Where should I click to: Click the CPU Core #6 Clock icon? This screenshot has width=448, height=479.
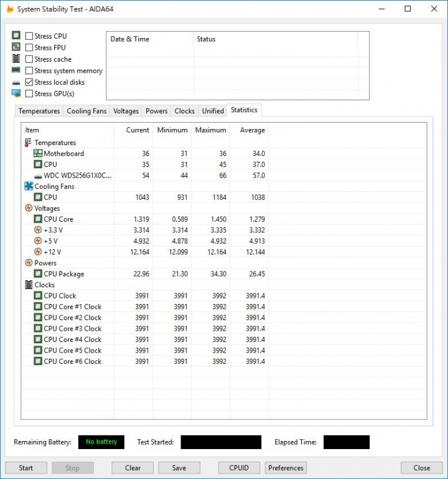tap(38, 361)
